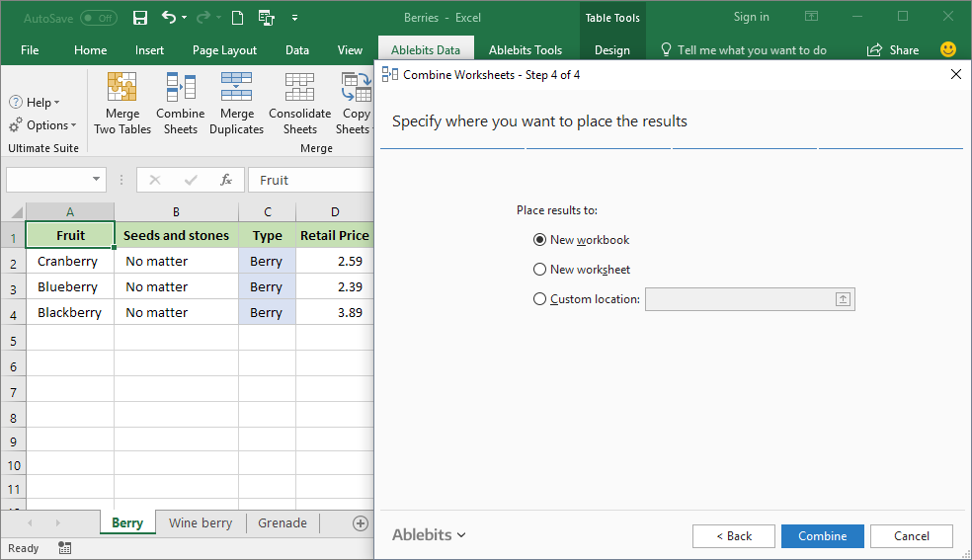Click Sign in

pyautogui.click(x=752, y=17)
